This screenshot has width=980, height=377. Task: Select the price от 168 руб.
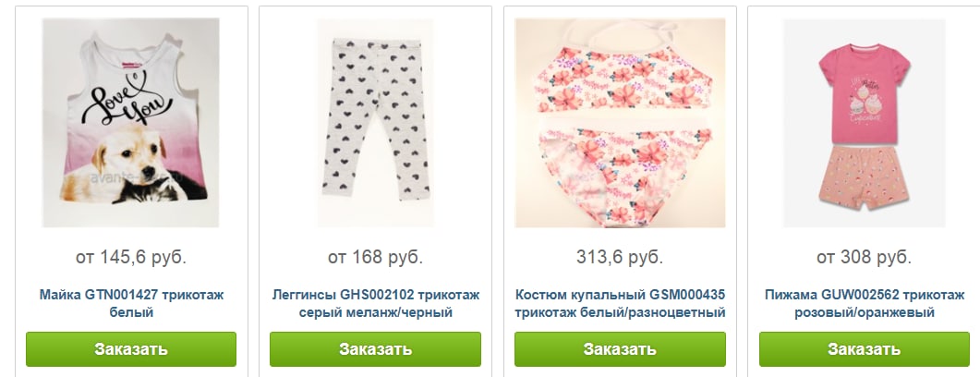[x=376, y=257]
